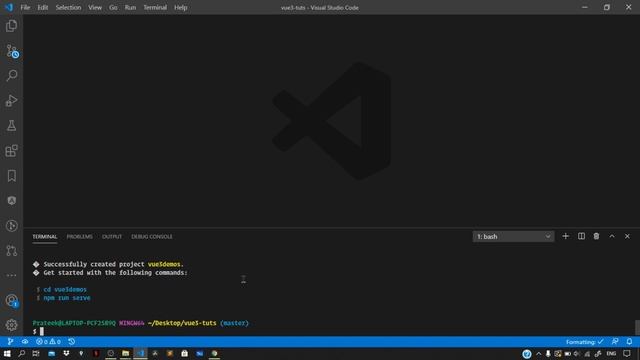
Task: Show additional views ellipsis in activity bar
Action: pyautogui.click(x=11, y=276)
